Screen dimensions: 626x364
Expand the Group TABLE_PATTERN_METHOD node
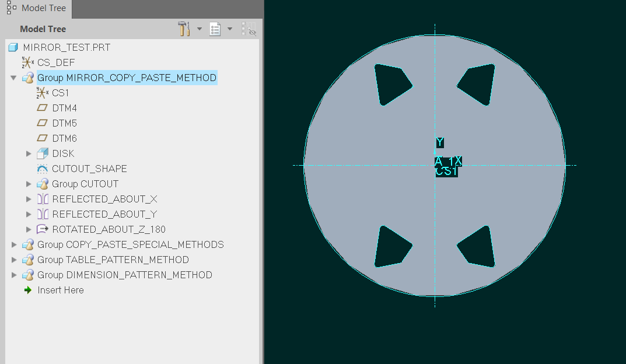tap(13, 260)
